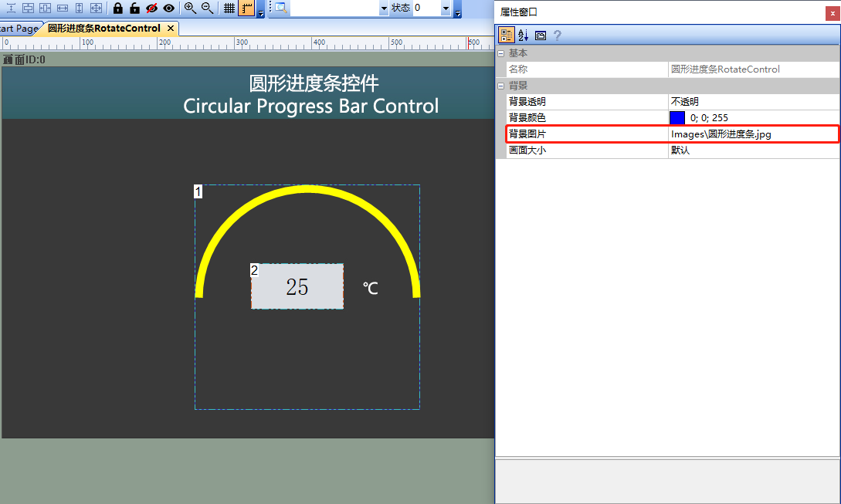Click the blue background color swatch
This screenshot has height=504, width=841.
[677, 117]
